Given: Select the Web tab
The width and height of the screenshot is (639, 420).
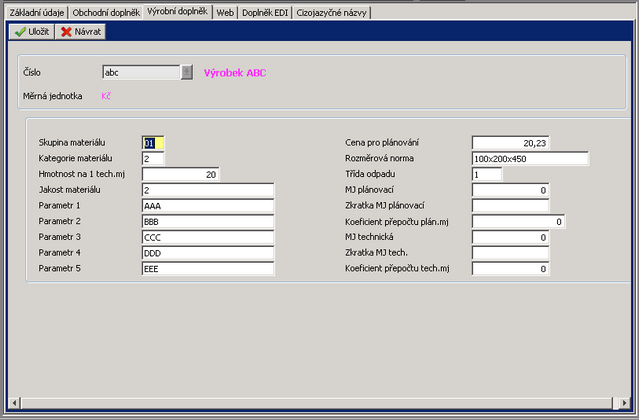Looking at the screenshot, I should (226, 12).
